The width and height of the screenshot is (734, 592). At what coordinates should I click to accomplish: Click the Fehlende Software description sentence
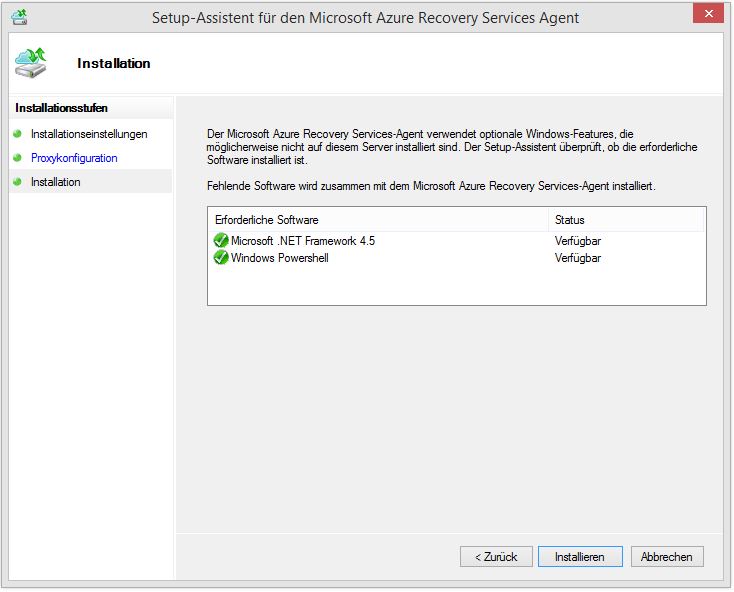tap(431, 186)
